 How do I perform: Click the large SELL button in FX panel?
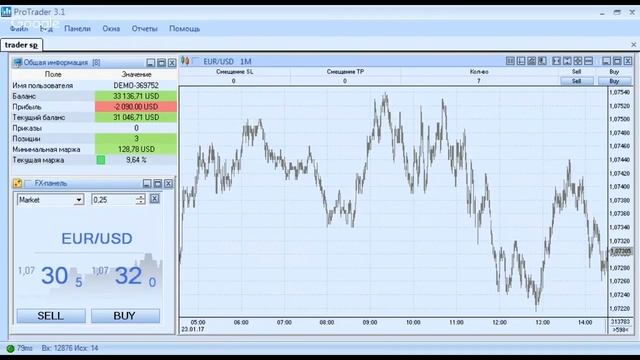(x=51, y=316)
